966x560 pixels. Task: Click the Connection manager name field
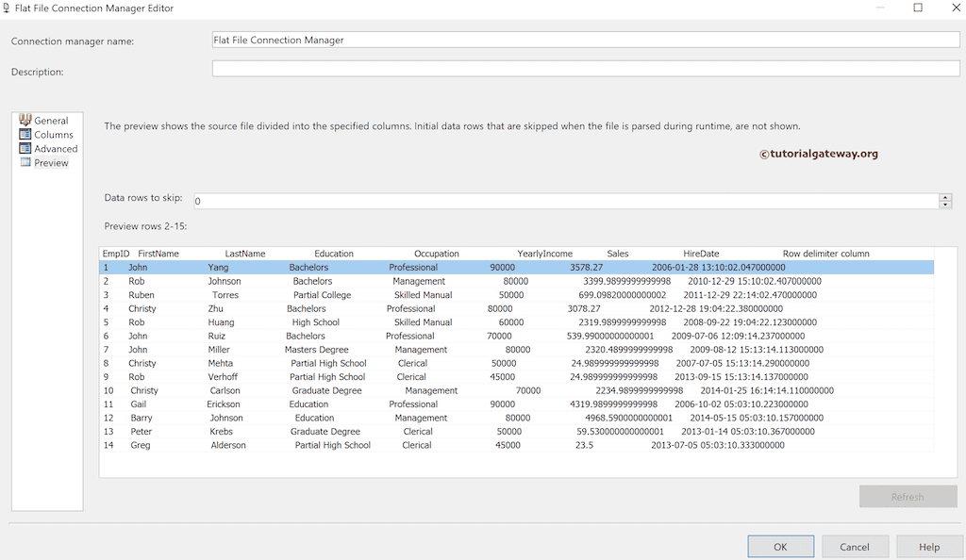click(585, 40)
